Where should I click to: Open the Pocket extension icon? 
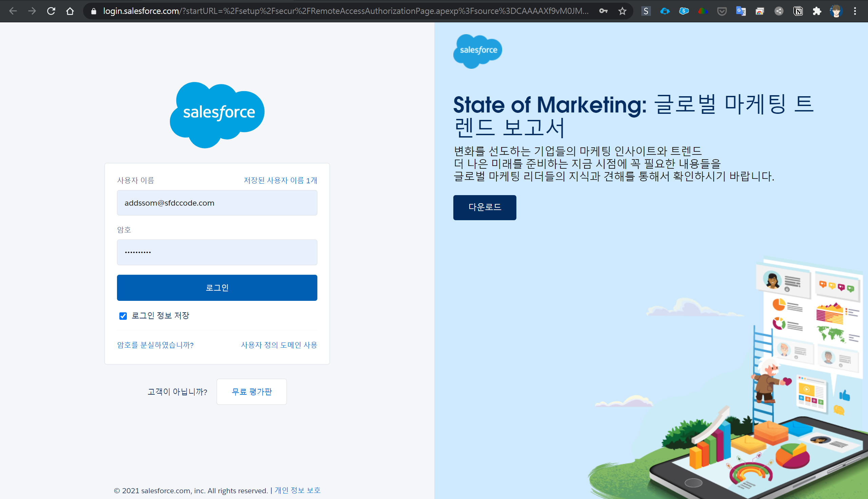(x=722, y=11)
